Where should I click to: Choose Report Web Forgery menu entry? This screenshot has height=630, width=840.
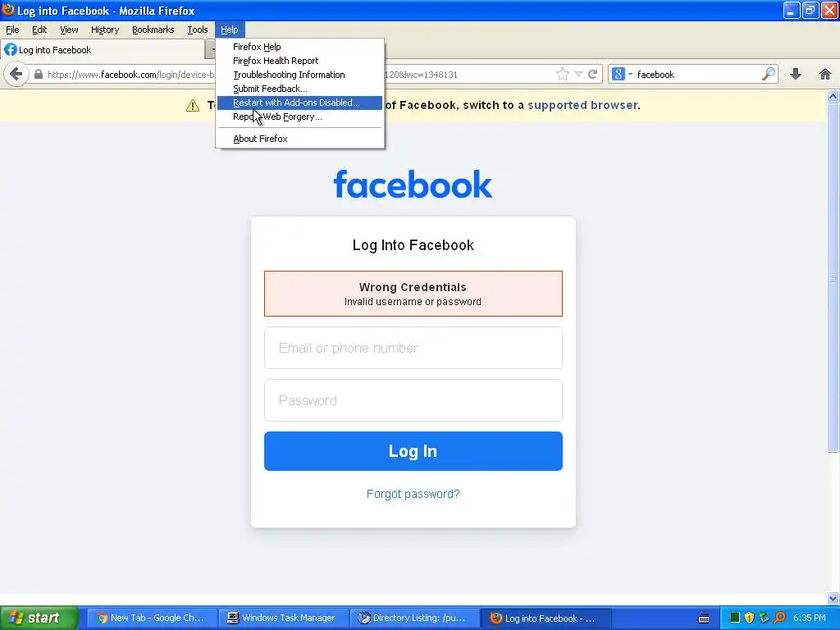(x=299, y=116)
